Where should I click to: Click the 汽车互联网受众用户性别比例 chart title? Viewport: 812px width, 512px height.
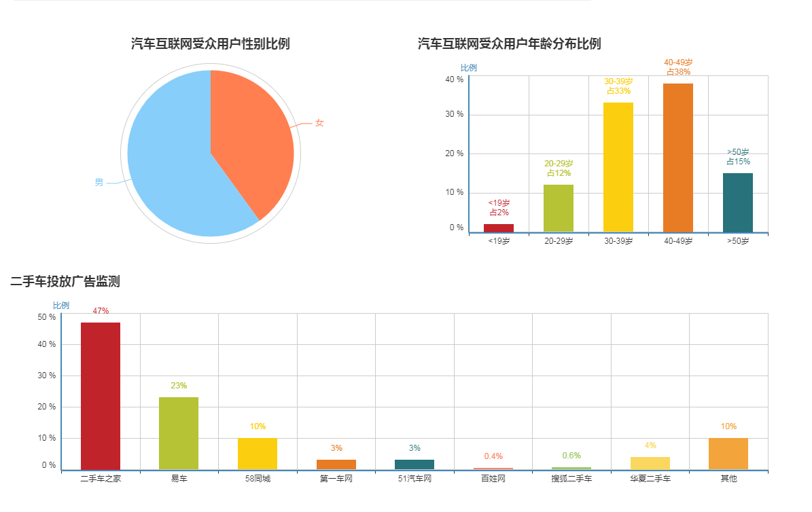[210, 44]
